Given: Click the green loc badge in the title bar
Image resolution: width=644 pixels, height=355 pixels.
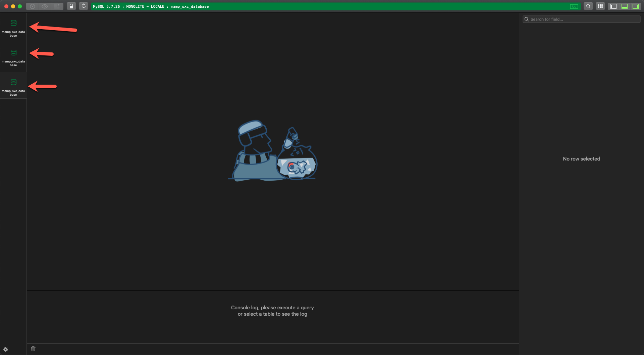Looking at the screenshot, I should click(x=574, y=6).
